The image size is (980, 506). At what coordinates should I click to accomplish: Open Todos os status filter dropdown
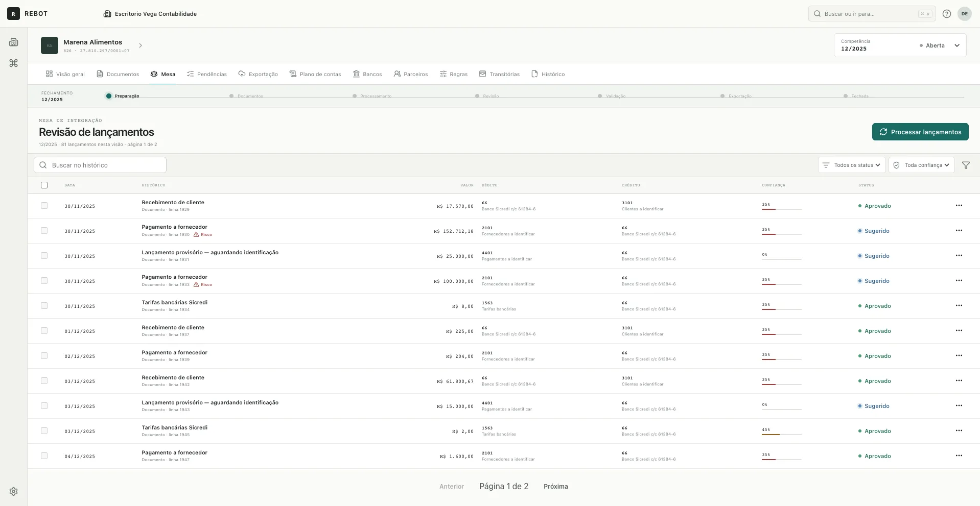(x=852, y=165)
